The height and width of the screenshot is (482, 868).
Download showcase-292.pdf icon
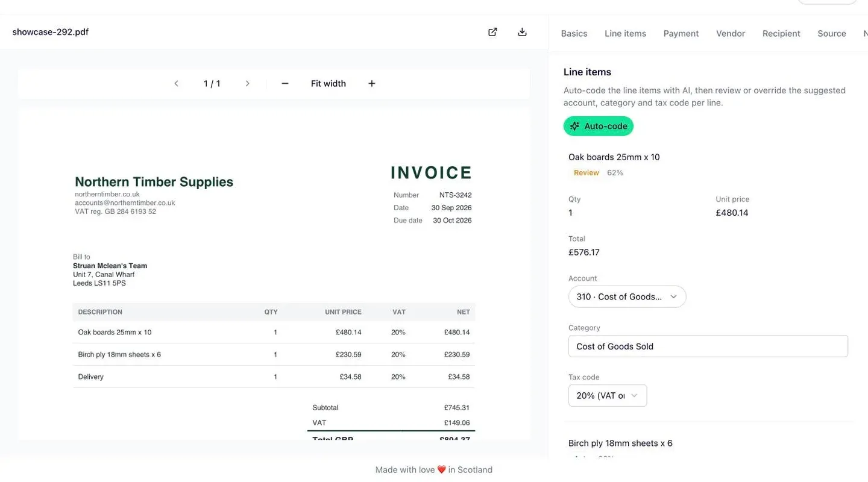coord(522,32)
